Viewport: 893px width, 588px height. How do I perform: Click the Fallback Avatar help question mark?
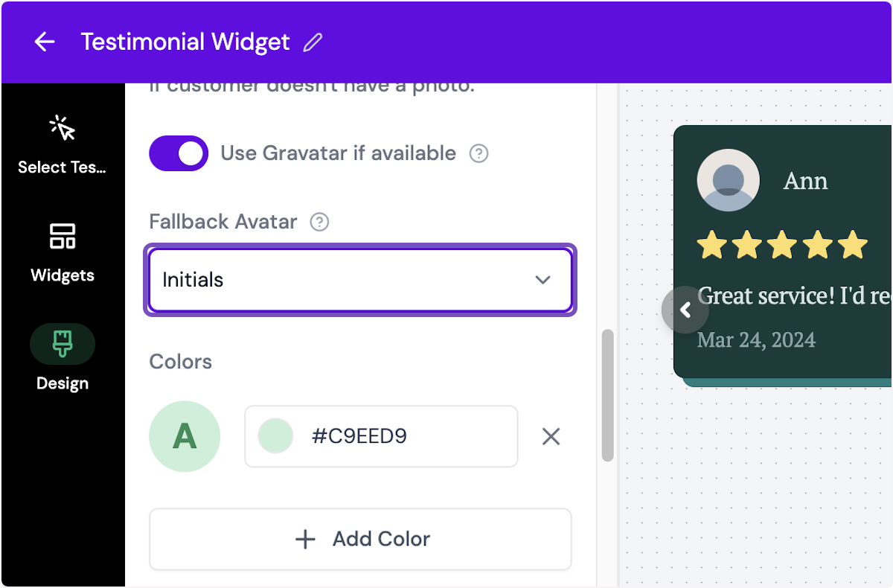(319, 221)
